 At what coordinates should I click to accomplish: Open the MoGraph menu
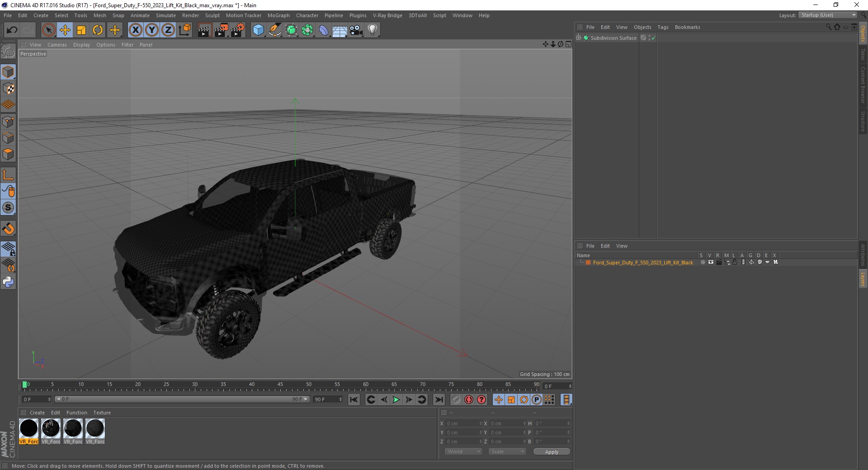click(278, 15)
